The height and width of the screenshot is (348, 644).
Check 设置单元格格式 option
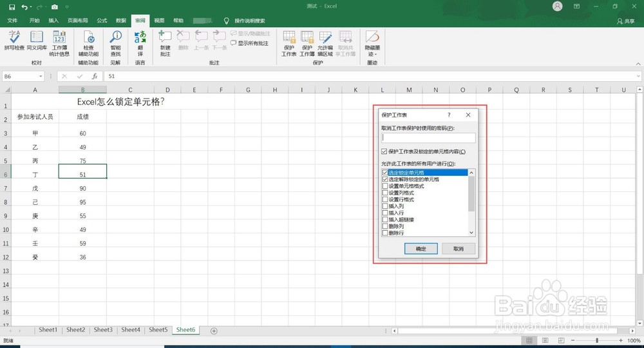[385, 186]
